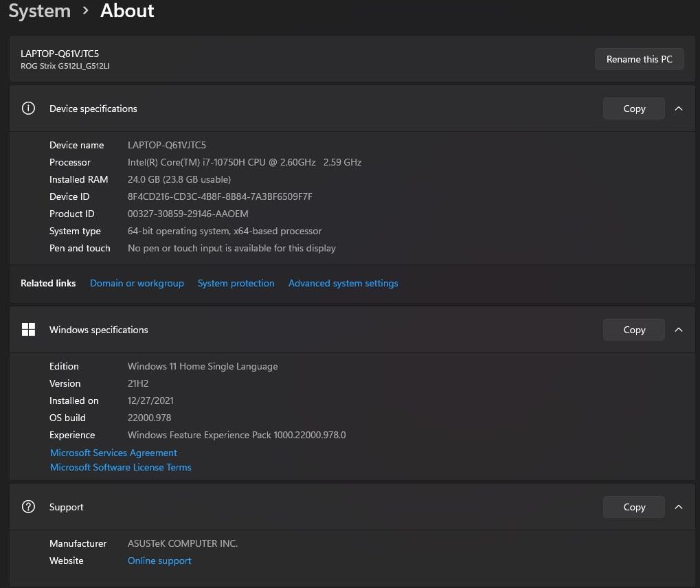Collapse the Windows specifications section
The height and width of the screenshot is (588, 700).
(x=679, y=330)
